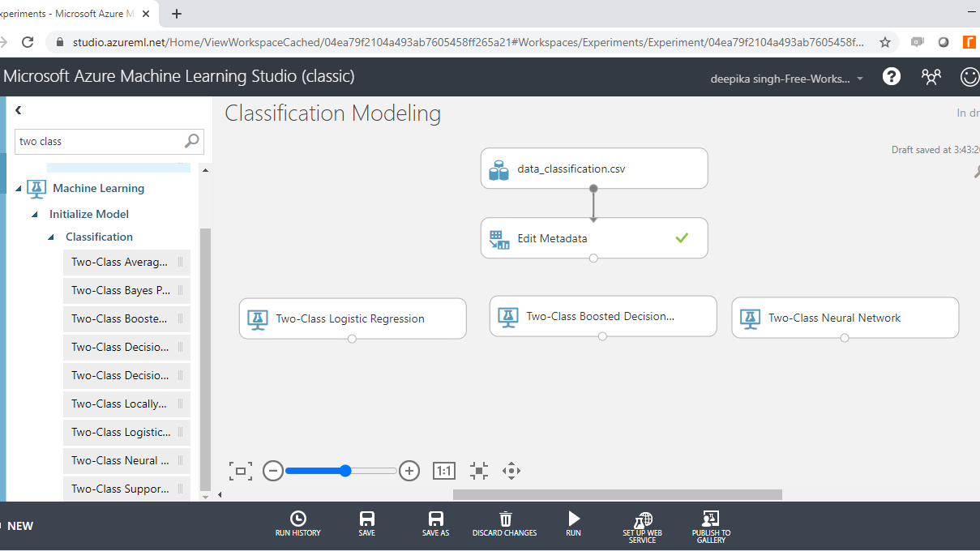Click the Machine Learning category label

99,189
